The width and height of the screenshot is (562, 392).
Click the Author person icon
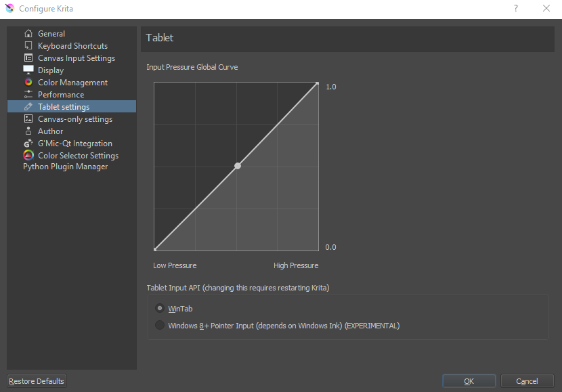[28, 131]
